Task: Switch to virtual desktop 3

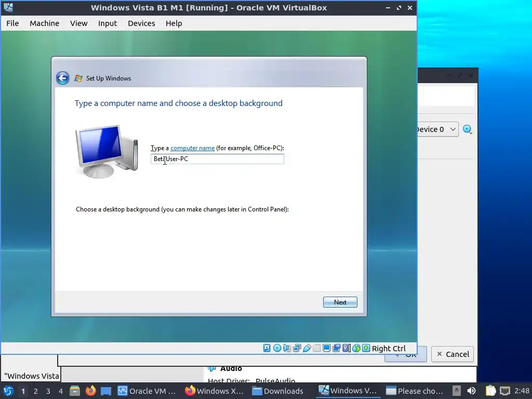Action: (x=48, y=391)
